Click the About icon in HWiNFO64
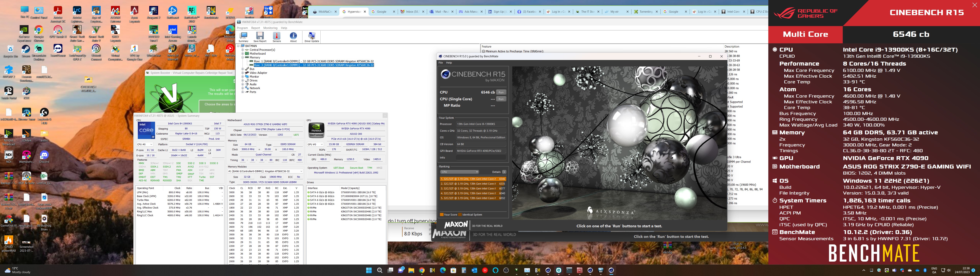 click(293, 37)
